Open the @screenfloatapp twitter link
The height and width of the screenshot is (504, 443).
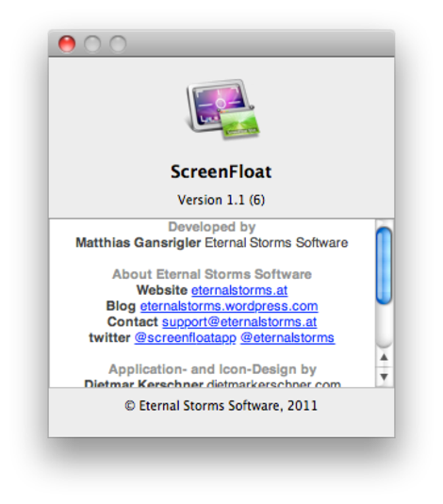click(185, 338)
